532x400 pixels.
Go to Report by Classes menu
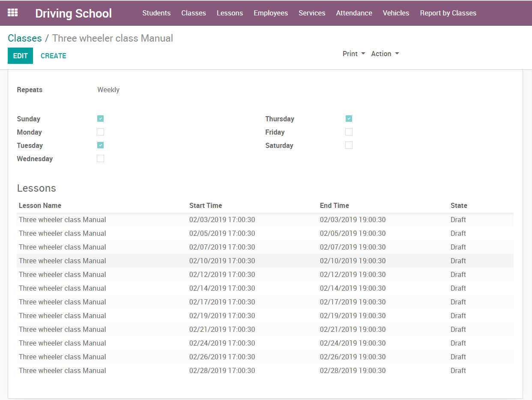tap(448, 13)
